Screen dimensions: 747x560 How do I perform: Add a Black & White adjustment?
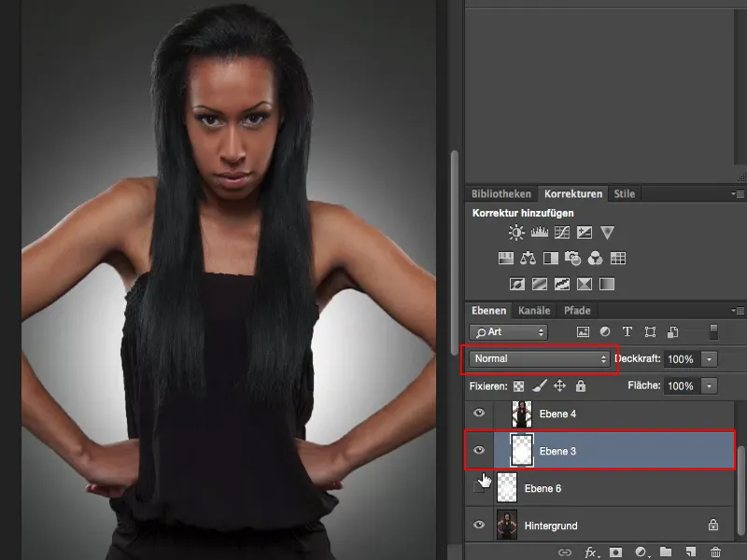click(551, 259)
